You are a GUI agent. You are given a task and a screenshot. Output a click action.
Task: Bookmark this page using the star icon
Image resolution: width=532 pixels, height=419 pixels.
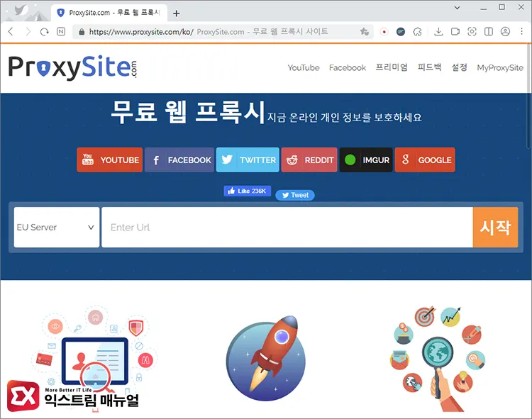pos(364,32)
